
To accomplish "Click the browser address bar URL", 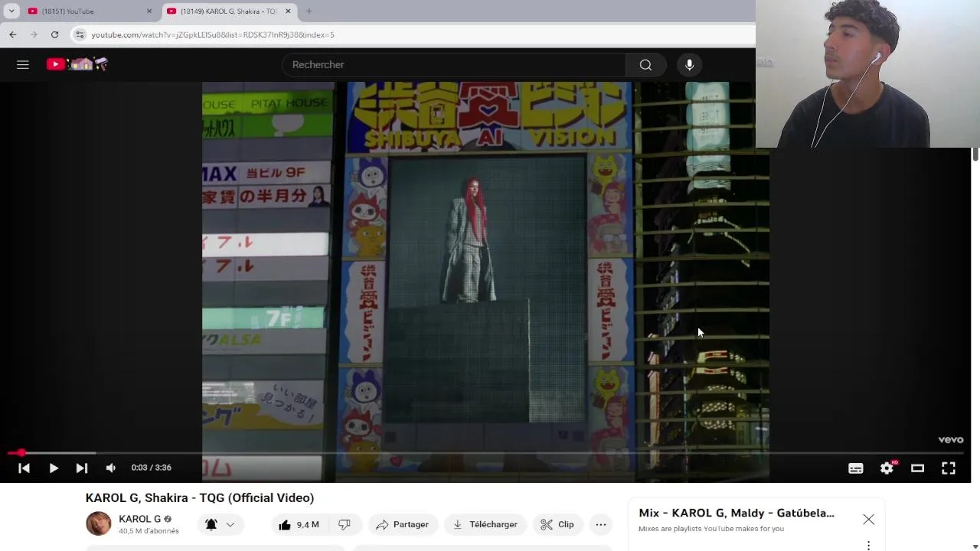I will coord(213,34).
